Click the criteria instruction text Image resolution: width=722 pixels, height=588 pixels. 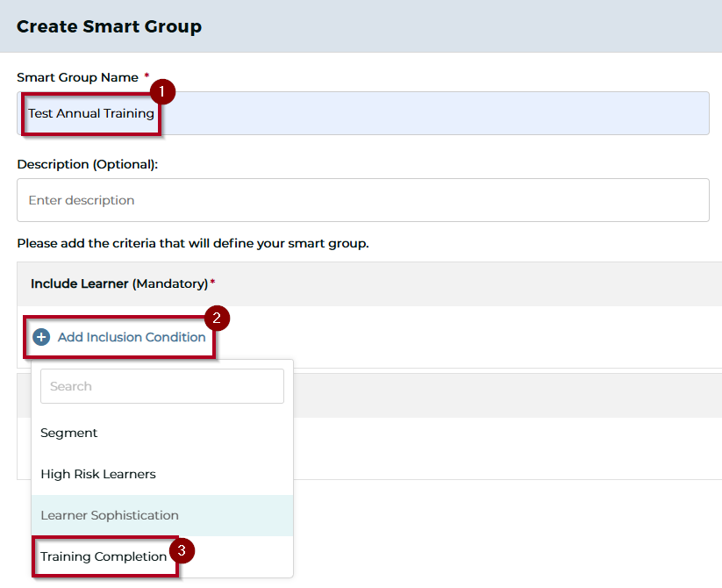(192, 243)
